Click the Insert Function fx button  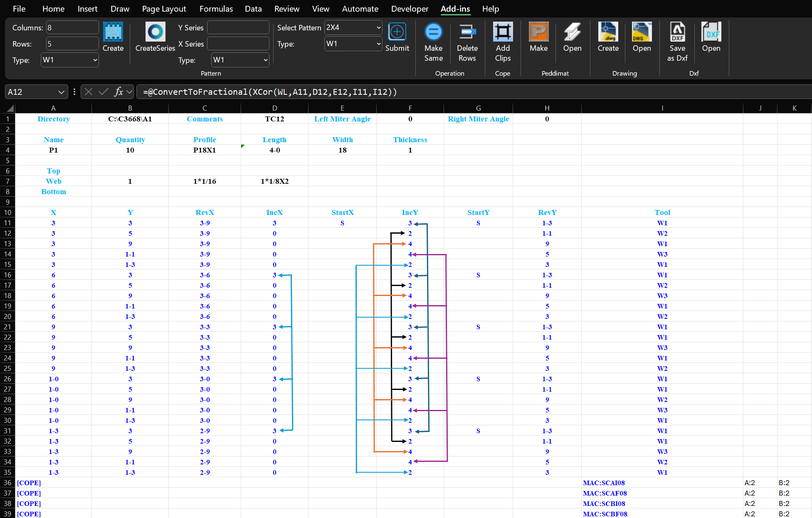click(118, 92)
